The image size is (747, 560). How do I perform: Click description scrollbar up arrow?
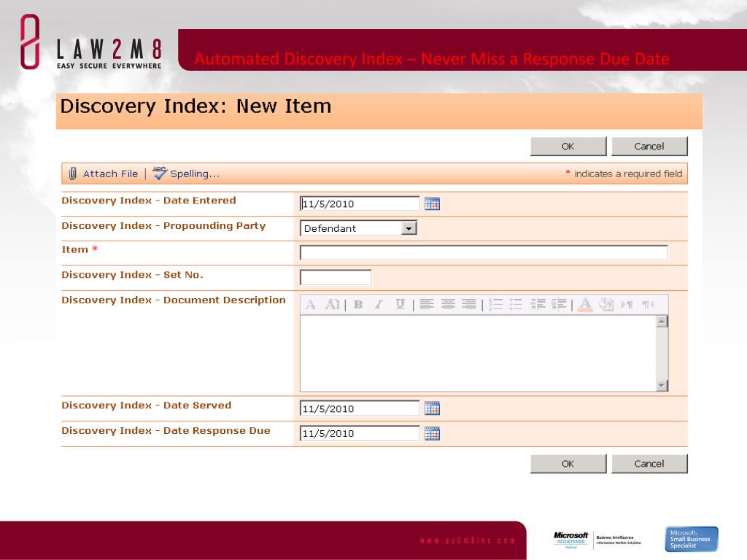[662, 322]
